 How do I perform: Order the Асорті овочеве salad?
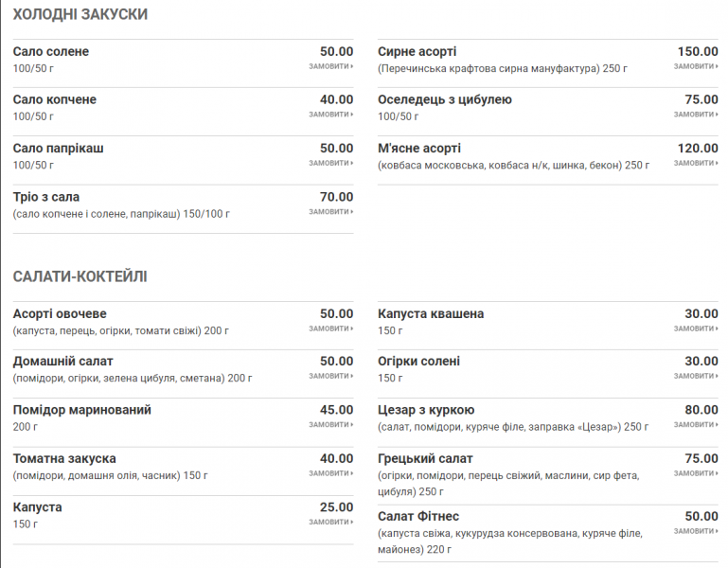[x=330, y=328]
